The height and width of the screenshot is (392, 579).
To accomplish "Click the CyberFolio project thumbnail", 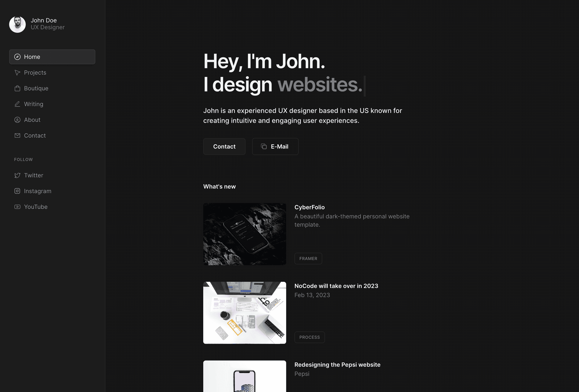I will click(x=244, y=234).
